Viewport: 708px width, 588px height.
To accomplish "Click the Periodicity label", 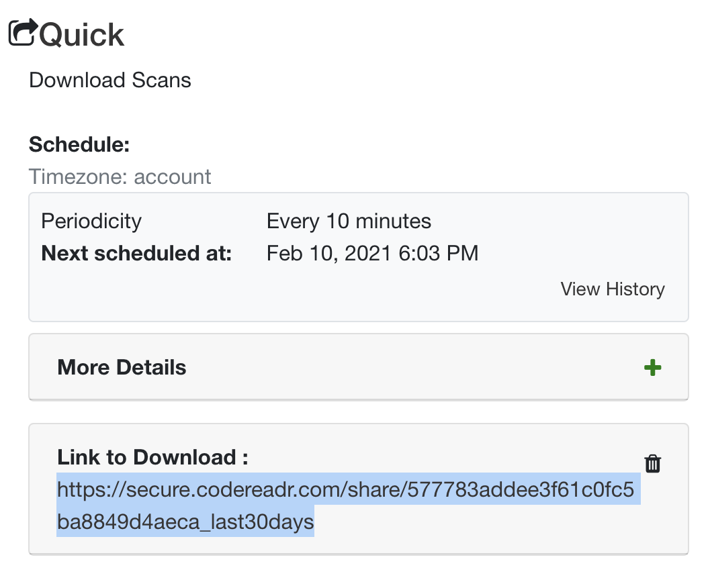I will tap(91, 221).
